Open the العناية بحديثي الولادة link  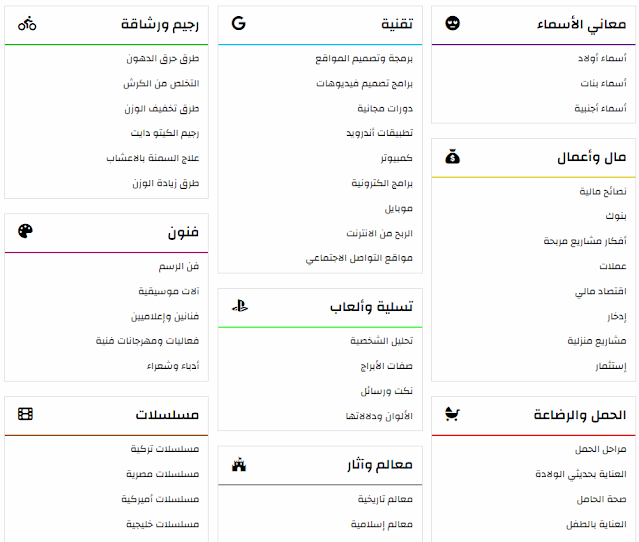tap(581, 474)
